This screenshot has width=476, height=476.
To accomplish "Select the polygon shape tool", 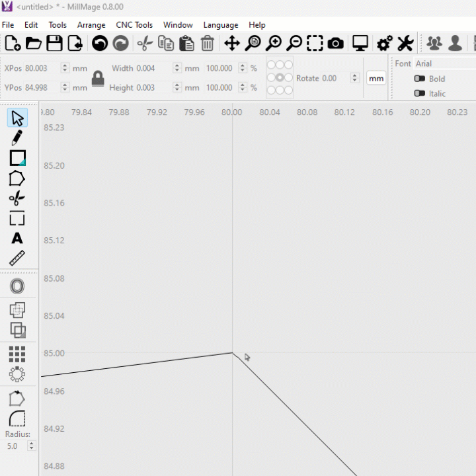I will (x=17, y=178).
